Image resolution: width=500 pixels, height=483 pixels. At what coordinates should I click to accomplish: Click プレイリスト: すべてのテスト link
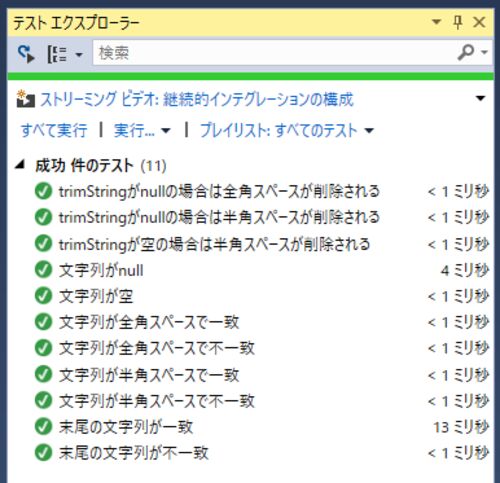(x=279, y=130)
